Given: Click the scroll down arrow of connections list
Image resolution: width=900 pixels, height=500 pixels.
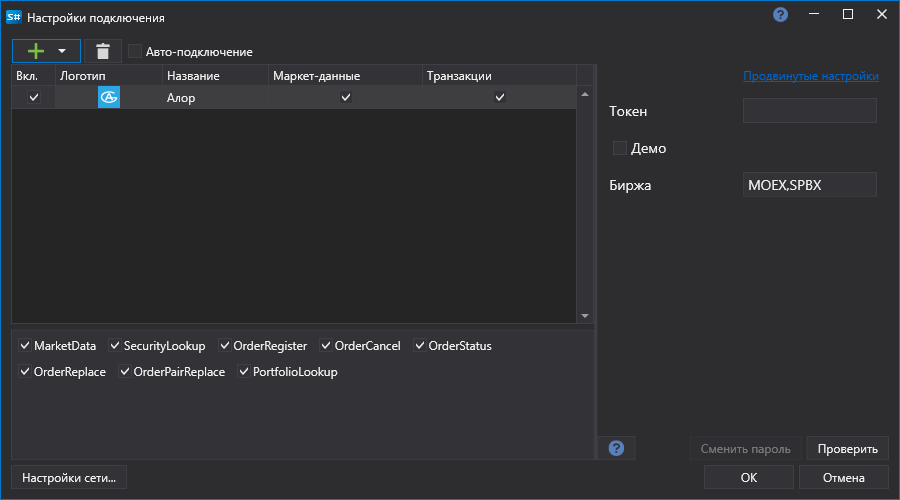Looking at the screenshot, I should click(585, 316).
